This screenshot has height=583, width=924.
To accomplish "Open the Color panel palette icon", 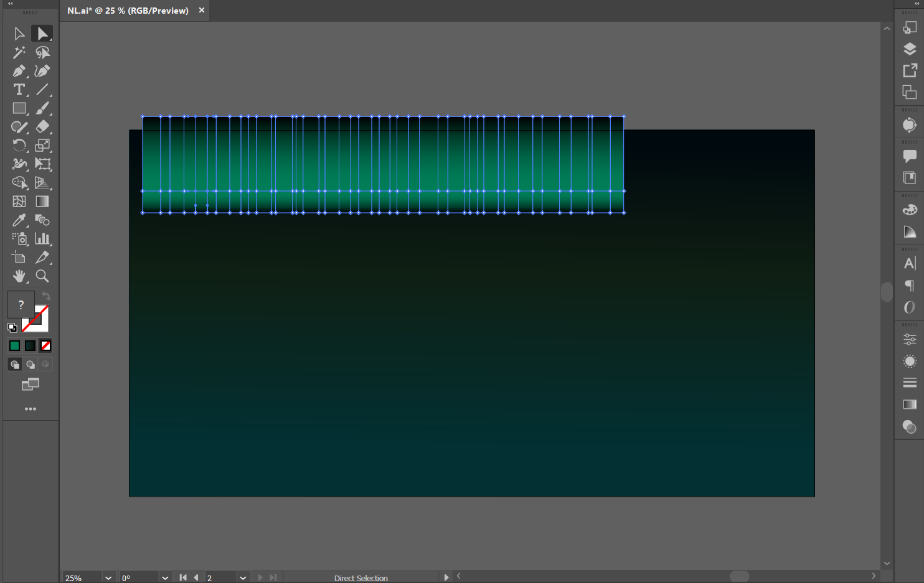I will [910, 210].
